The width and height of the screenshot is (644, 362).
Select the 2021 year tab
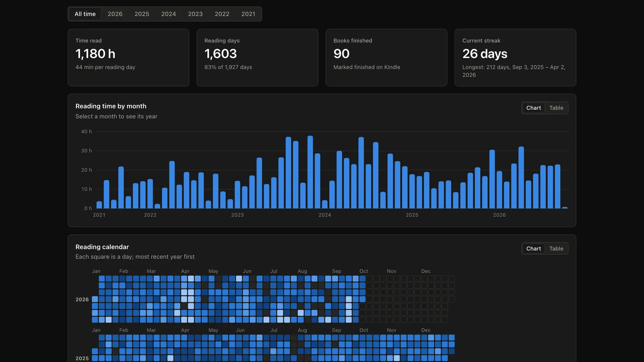coord(248,14)
